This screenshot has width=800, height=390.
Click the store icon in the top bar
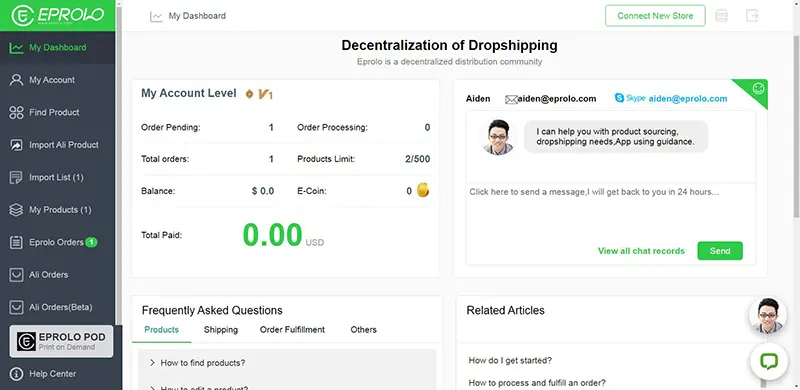pos(721,16)
